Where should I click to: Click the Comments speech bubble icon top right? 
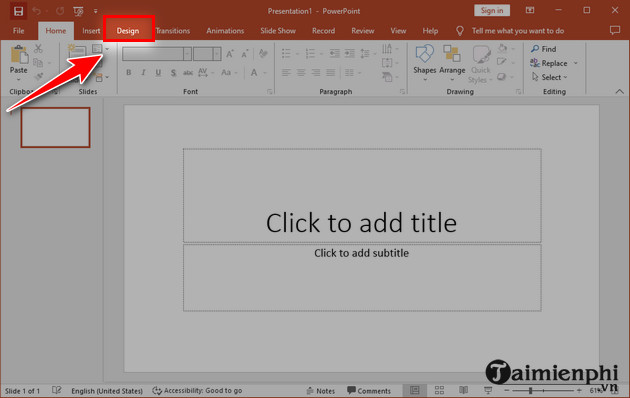point(615,31)
